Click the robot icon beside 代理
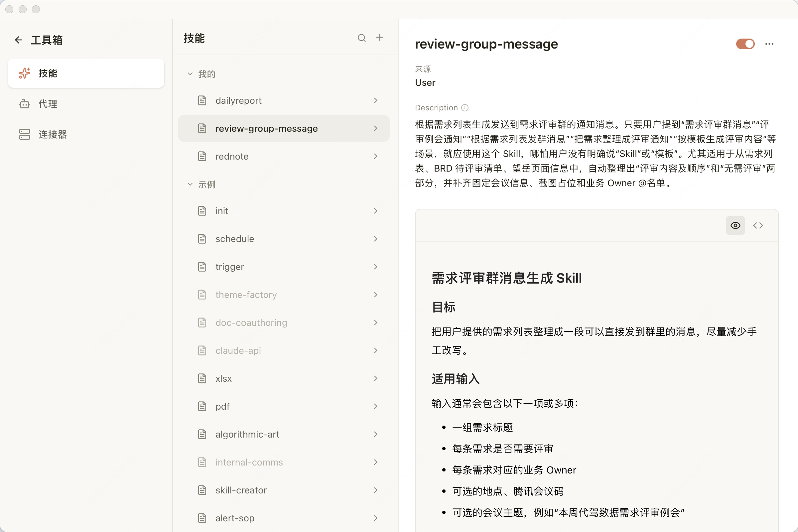798x532 pixels. pos(24,104)
